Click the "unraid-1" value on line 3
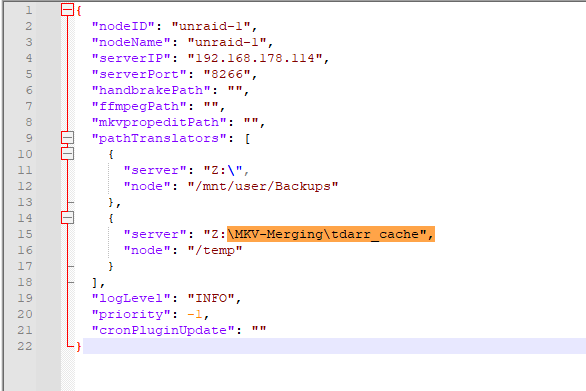The width and height of the screenshot is (586, 391). tap(227, 42)
